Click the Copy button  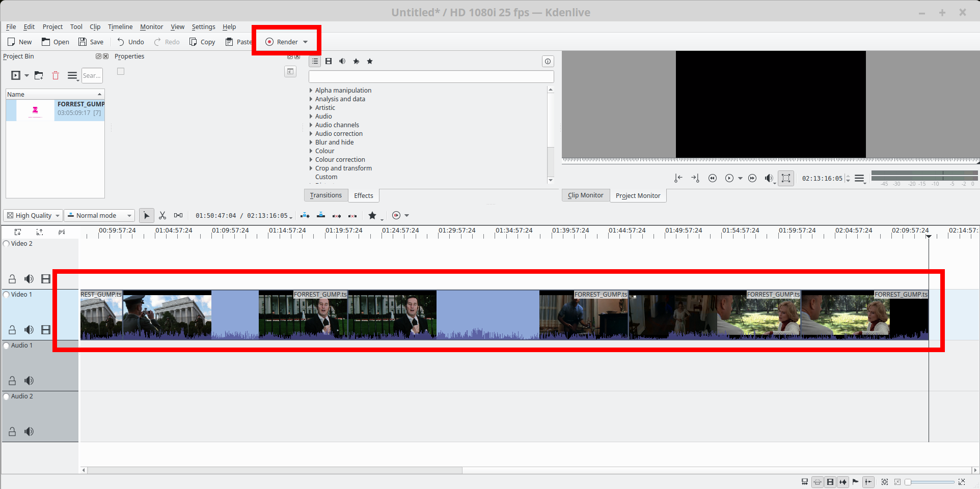coord(202,42)
